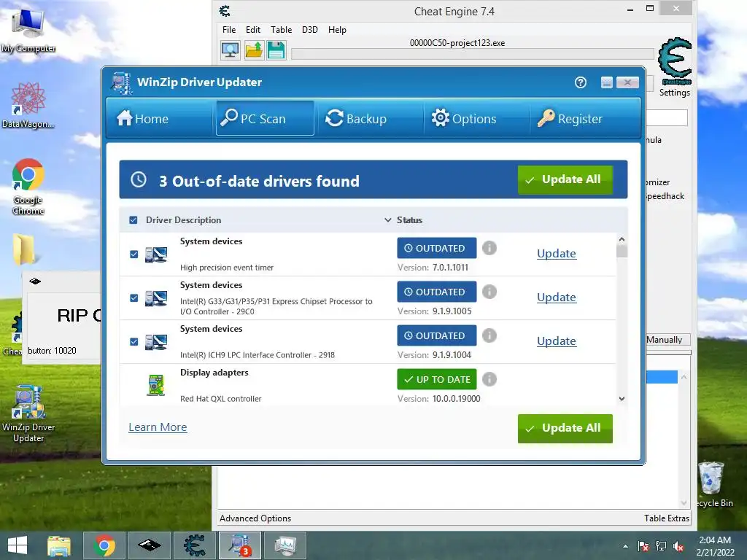The image size is (747, 560).
Task: Open the Learn More link
Action: pyautogui.click(x=158, y=427)
